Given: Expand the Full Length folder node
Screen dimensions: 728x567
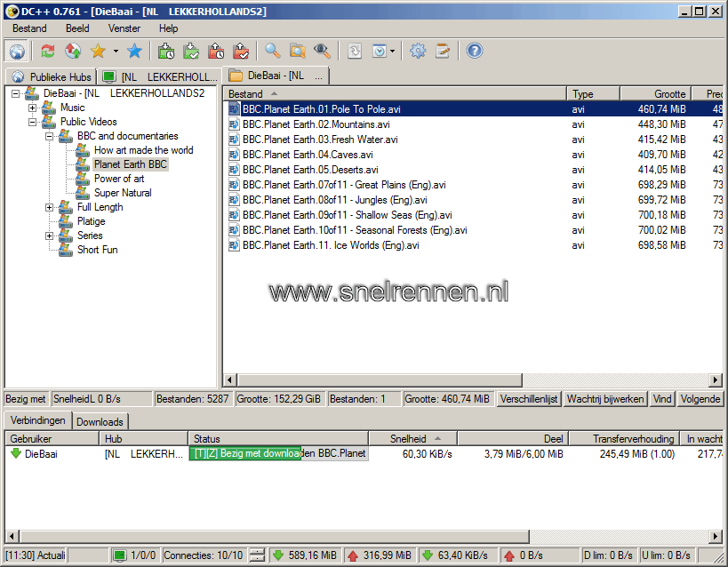Looking at the screenshot, I should pos(49,208).
